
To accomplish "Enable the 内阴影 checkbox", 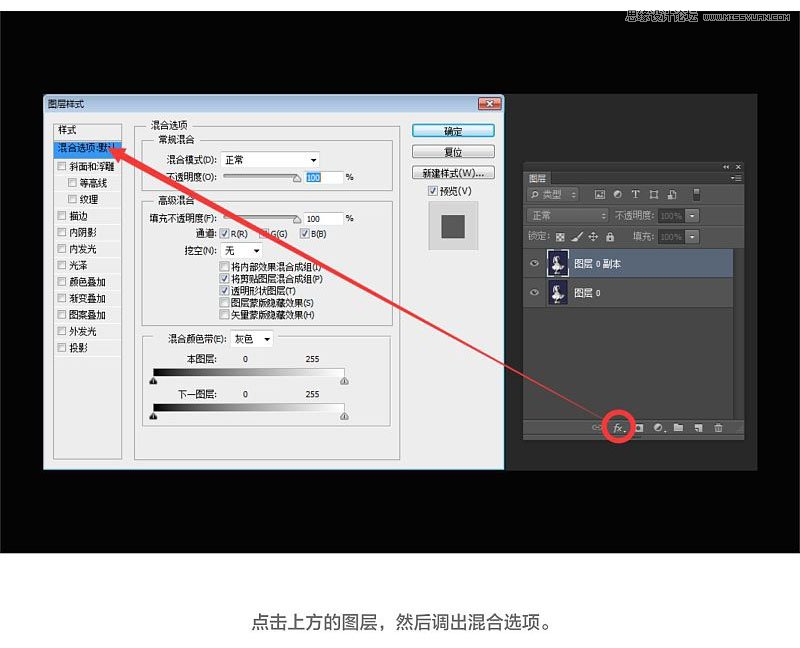I will pos(62,232).
